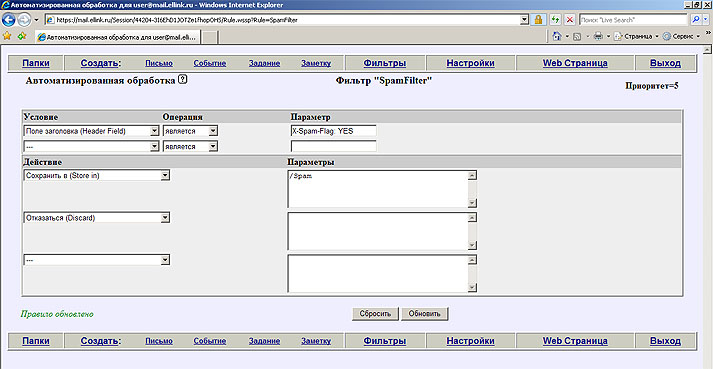Create a Задание from the top navigation
This screenshot has height=369, width=713.
pos(264,64)
